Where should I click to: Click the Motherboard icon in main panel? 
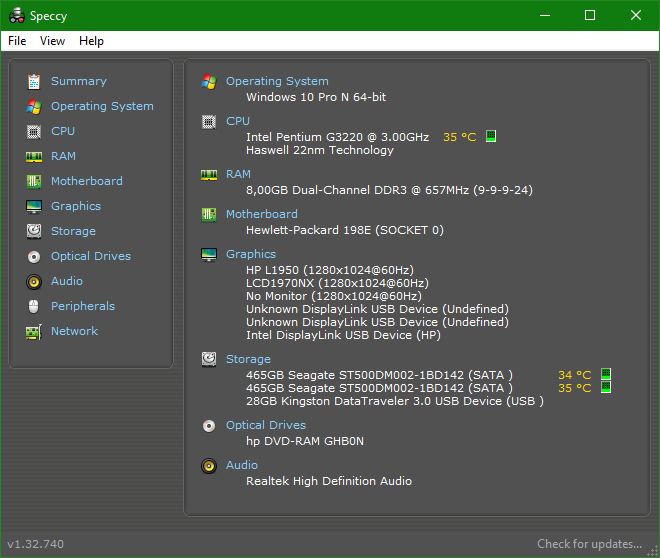[x=209, y=215]
